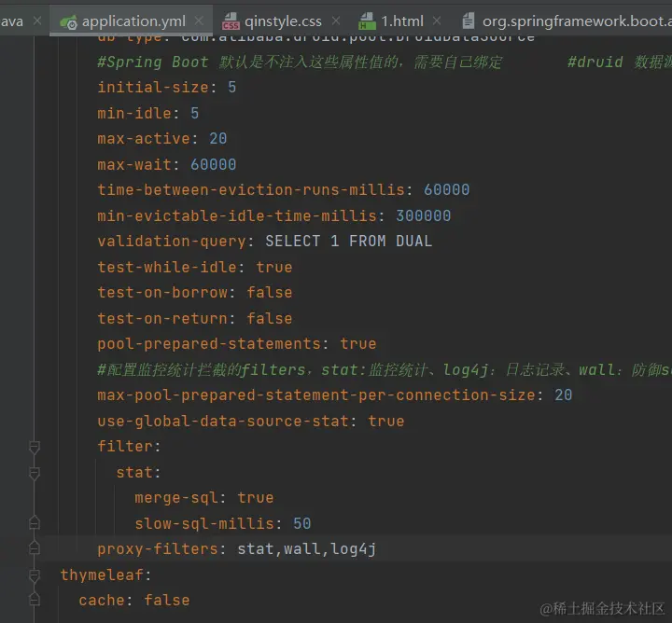Click the #druid comment at right
This screenshot has width=672, height=623.
coord(620,62)
